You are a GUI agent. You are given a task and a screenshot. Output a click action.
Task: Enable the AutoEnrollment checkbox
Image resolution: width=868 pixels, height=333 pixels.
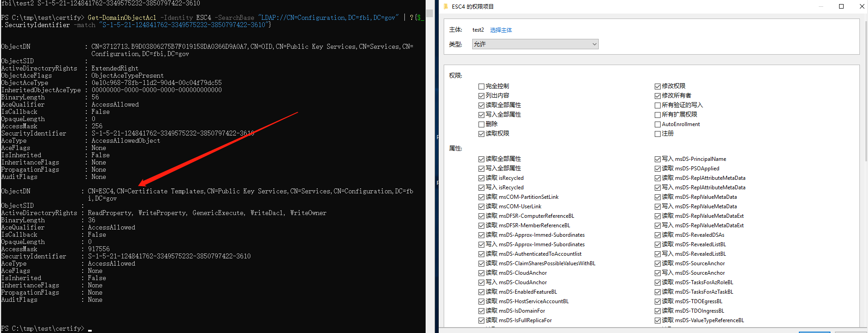click(x=657, y=124)
